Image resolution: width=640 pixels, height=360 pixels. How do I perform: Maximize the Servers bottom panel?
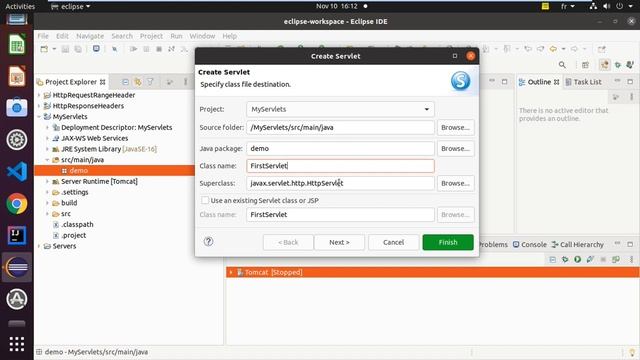630,244
